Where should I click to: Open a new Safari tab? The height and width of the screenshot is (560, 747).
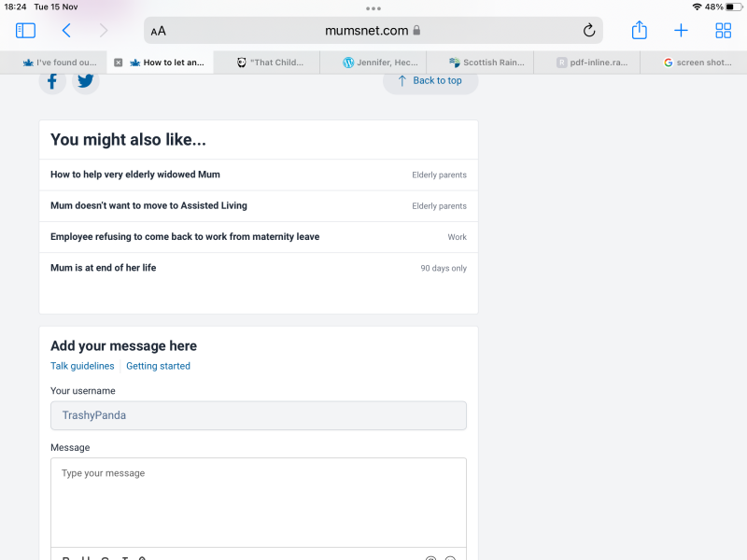tap(681, 30)
